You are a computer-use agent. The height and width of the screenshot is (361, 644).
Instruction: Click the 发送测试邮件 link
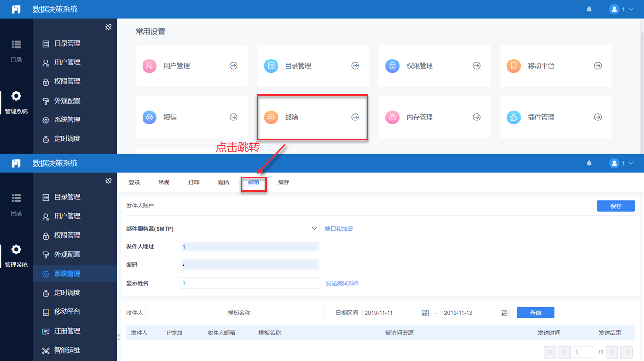click(x=343, y=283)
